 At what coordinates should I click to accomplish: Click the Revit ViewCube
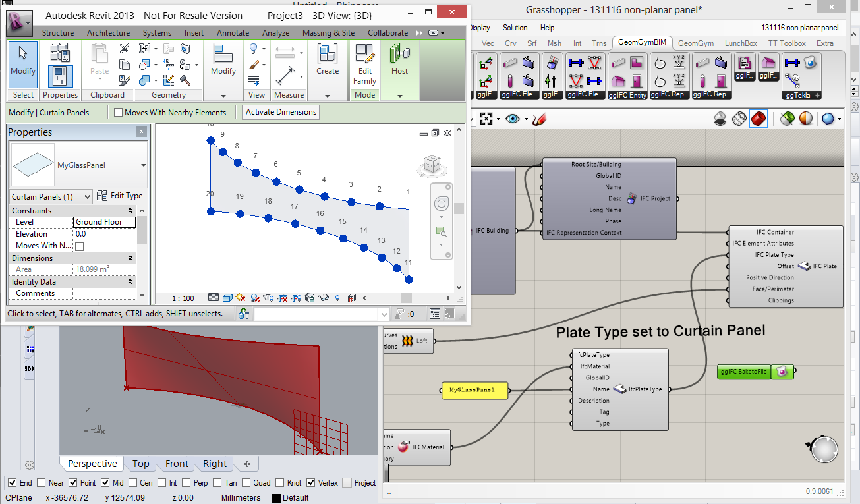click(432, 165)
